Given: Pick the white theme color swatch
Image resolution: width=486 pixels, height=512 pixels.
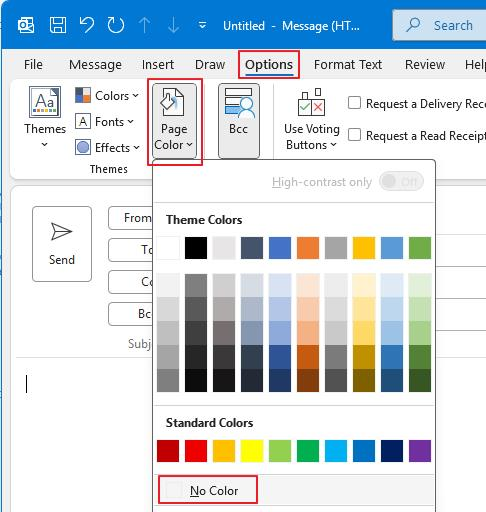Looking at the screenshot, I should 168,248.
